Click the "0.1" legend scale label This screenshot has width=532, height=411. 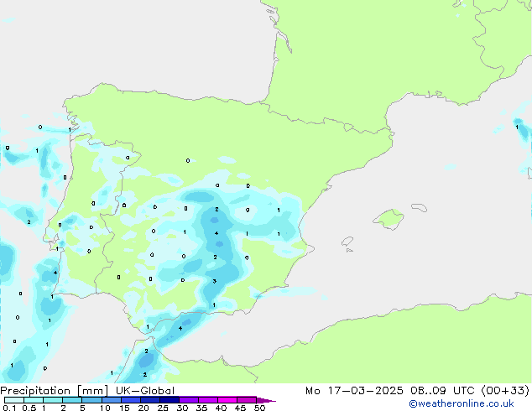(9, 408)
